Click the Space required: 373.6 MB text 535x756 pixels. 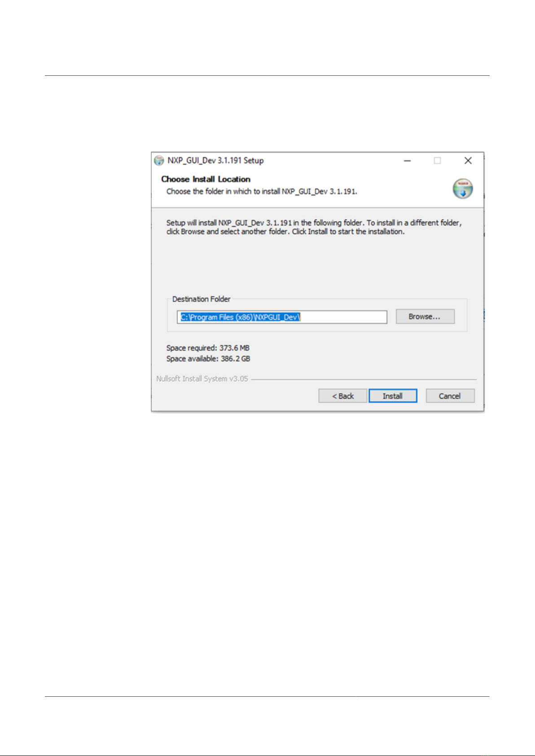[208, 348]
